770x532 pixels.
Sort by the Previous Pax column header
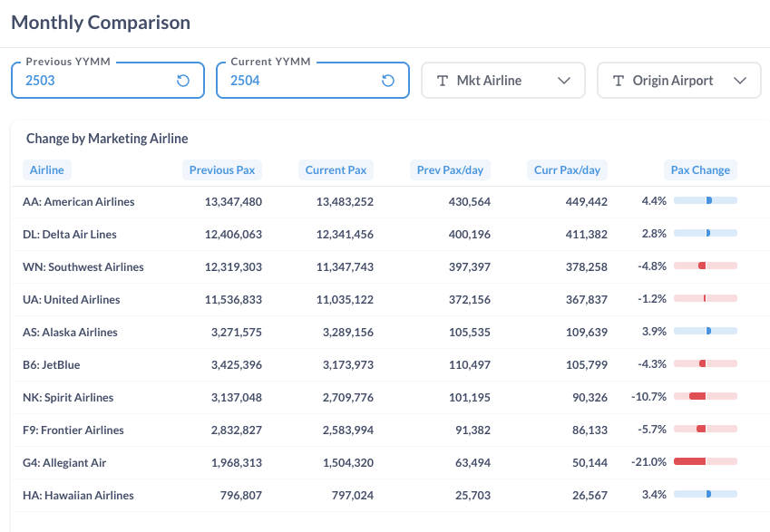[x=222, y=169]
